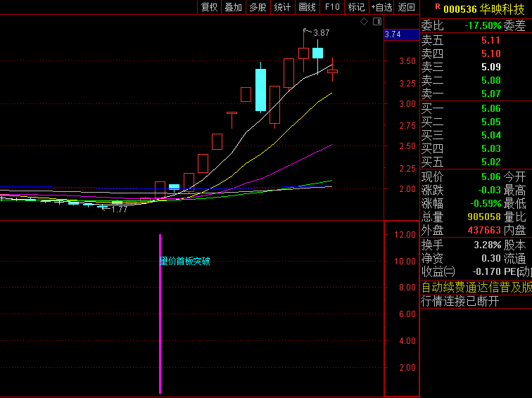Select the 多股 multi-stock view

(x=258, y=7)
